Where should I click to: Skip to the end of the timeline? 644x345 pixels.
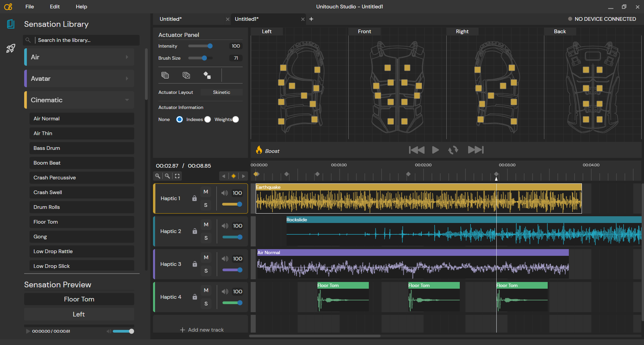[476, 150]
